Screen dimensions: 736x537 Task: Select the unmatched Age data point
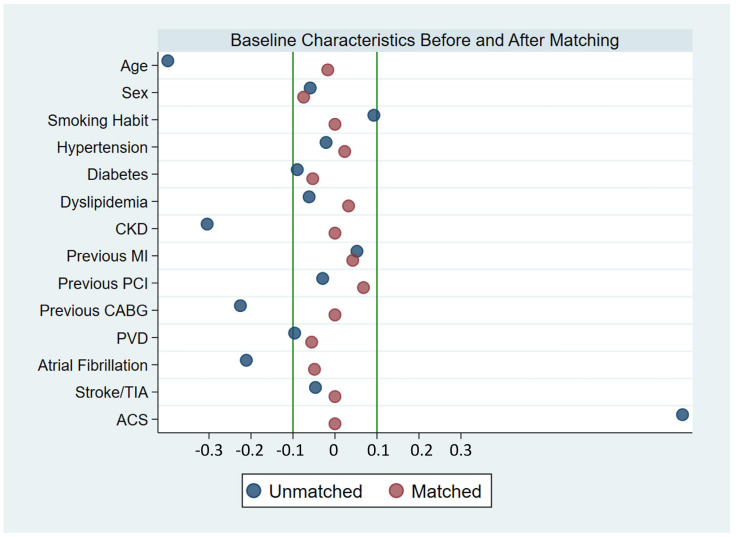coord(168,61)
